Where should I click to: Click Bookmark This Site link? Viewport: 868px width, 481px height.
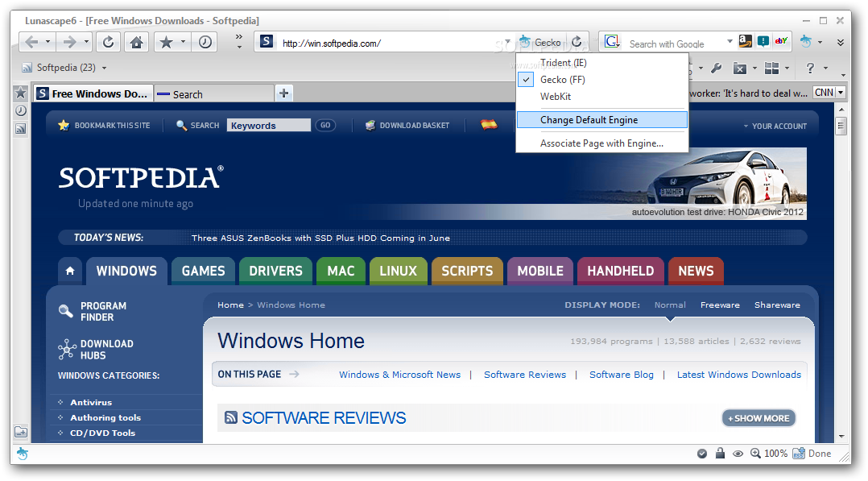point(105,125)
